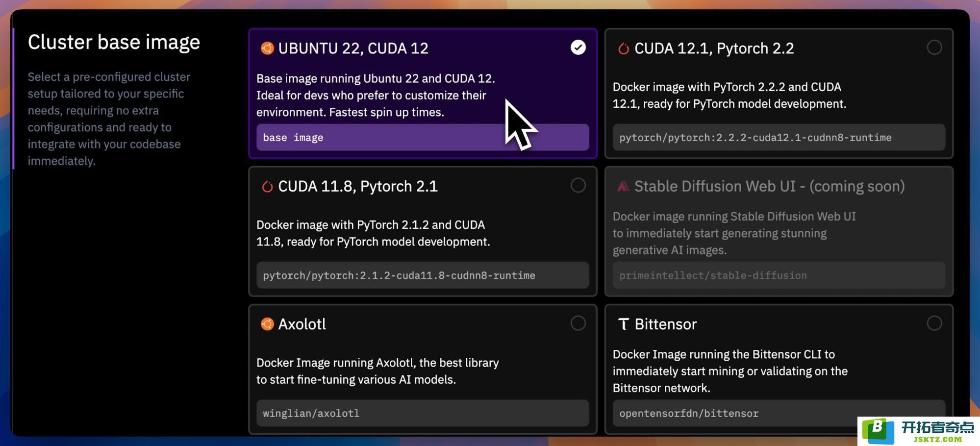Click the Ubuntu logo beside Axolotl

click(x=267, y=324)
